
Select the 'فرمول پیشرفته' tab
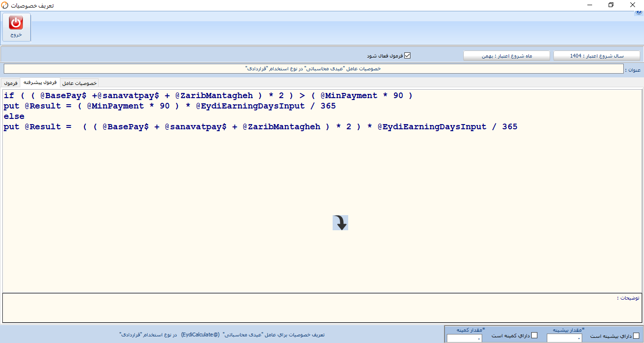[x=40, y=83]
